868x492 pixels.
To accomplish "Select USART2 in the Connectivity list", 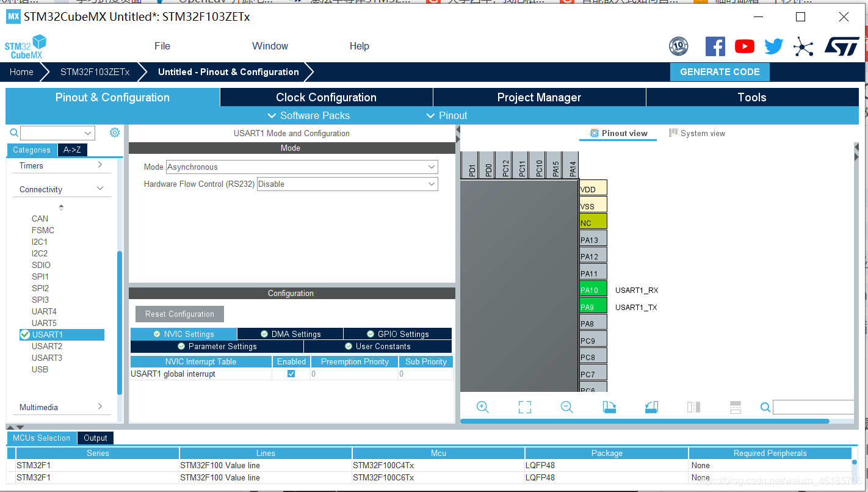I will 47,346.
